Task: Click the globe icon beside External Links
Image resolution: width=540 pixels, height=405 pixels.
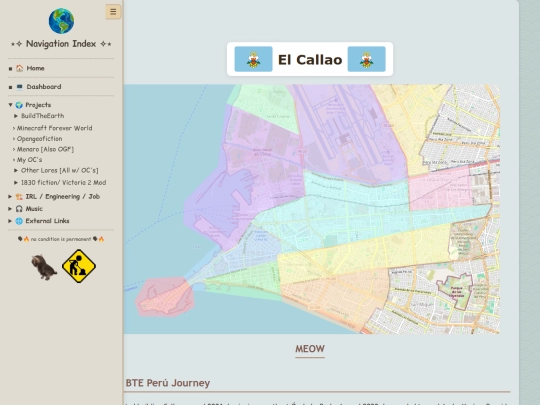Action: (19, 221)
